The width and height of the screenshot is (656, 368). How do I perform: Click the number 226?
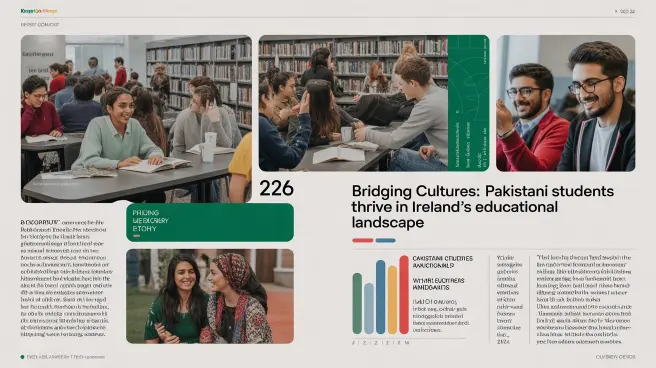[276, 189]
